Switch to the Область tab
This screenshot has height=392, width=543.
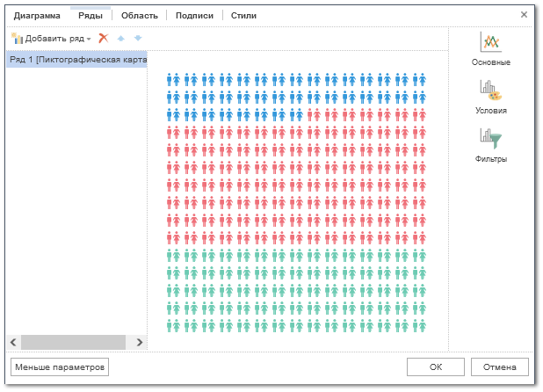[x=140, y=15]
